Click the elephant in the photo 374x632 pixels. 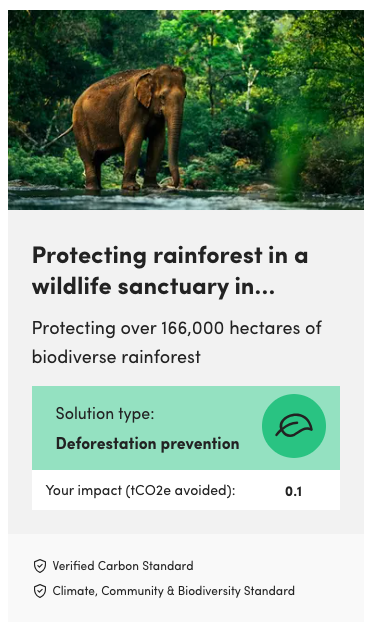coord(130,127)
